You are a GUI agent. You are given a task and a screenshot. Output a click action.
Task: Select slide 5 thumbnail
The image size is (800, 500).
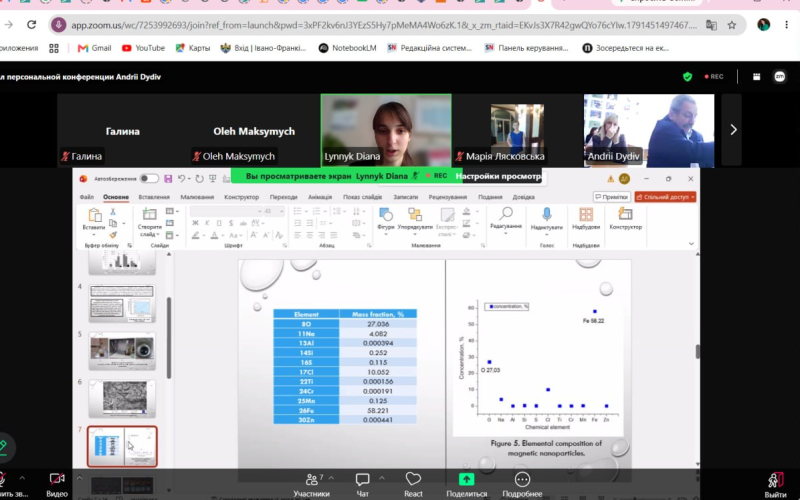(122, 351)
